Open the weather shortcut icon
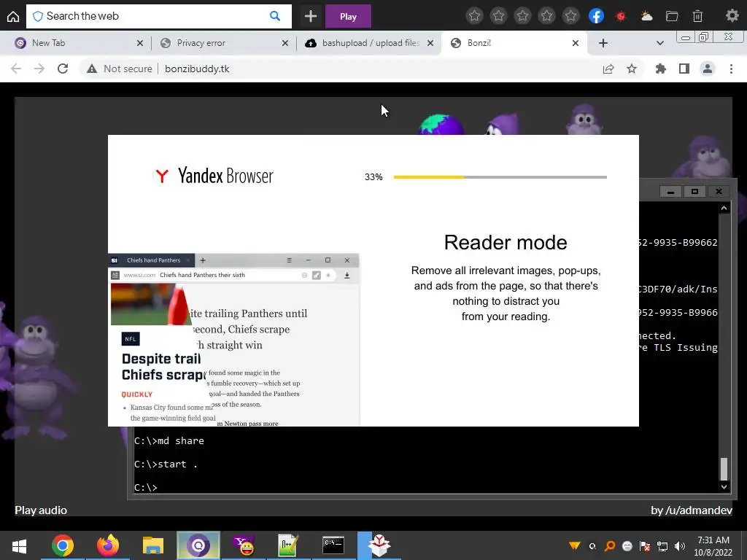This screenshot has height=560, width=747. click(x=646, y=16)
